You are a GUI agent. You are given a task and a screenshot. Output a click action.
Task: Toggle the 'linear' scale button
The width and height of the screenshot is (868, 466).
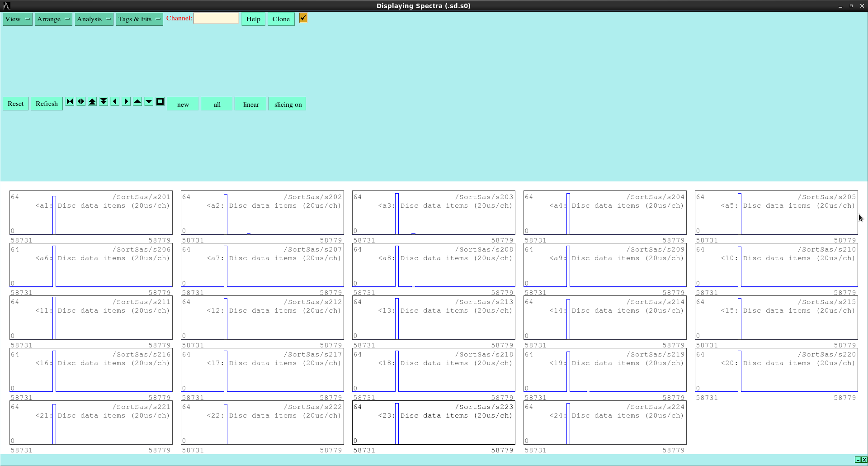click(250, 104)
